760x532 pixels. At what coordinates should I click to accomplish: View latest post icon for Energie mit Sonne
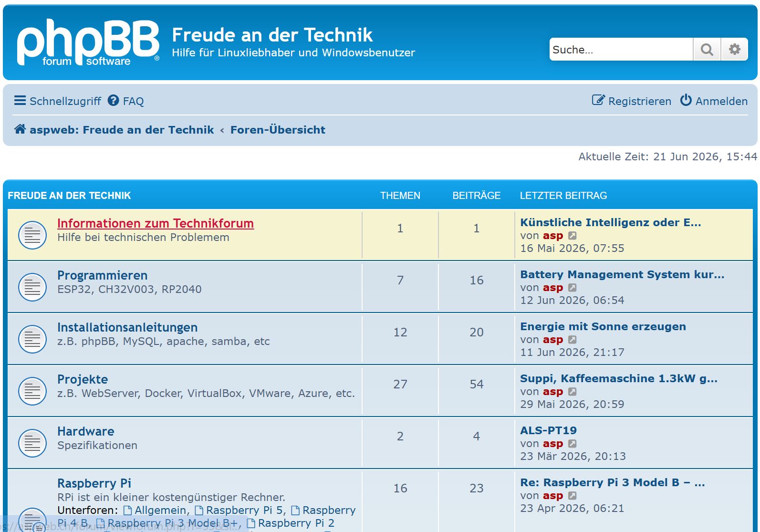tap(573, 340)
